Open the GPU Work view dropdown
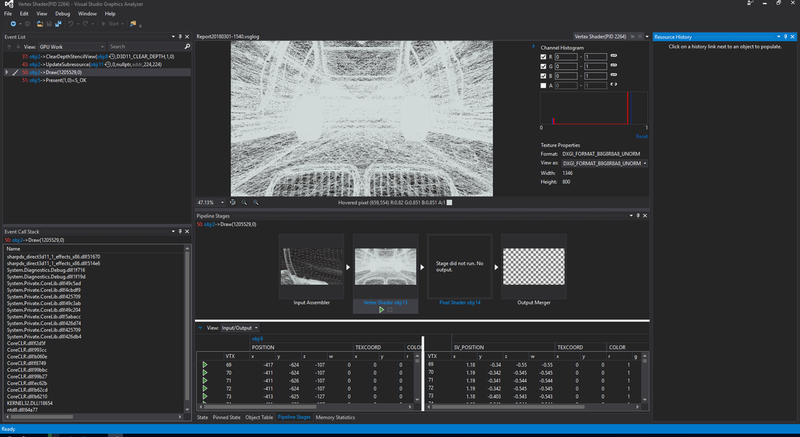800x437 pixels. [71, 46]
